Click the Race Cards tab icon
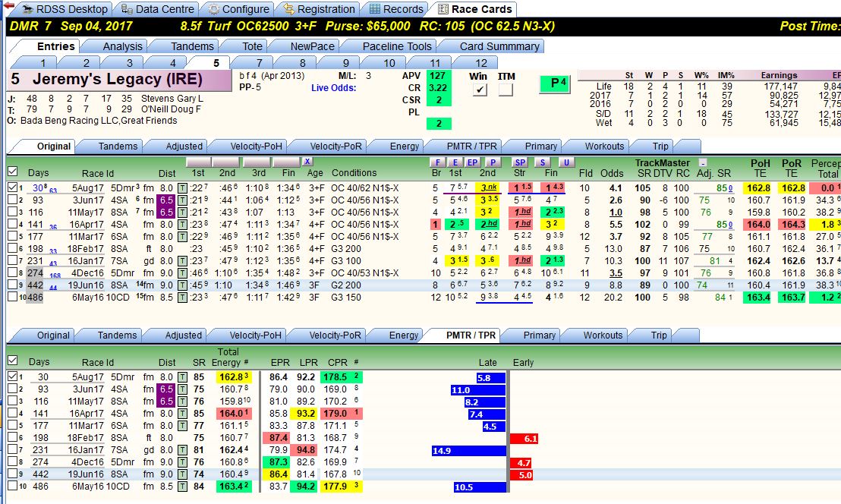Viewport: 841px width, 504px height. (443, 9)
